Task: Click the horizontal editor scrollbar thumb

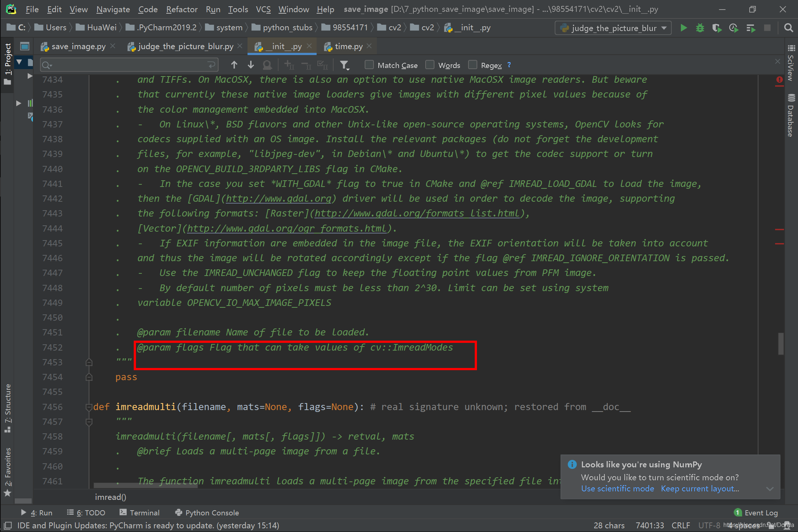Action: point(146,485)
